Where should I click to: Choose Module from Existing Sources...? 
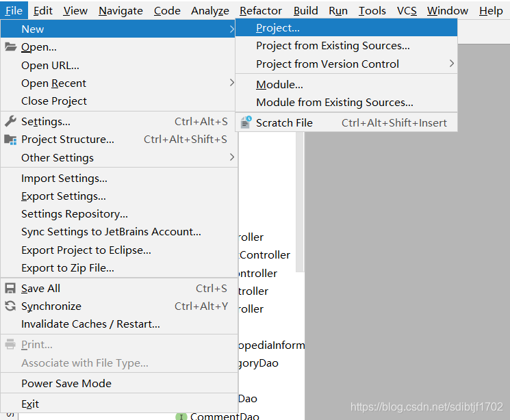346,103
